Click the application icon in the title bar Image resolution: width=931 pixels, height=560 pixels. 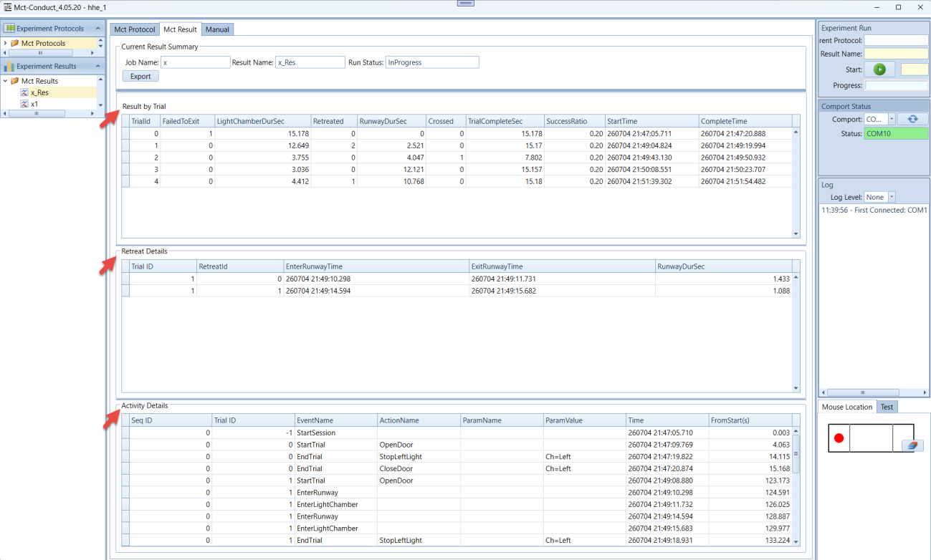click(6, 6)
